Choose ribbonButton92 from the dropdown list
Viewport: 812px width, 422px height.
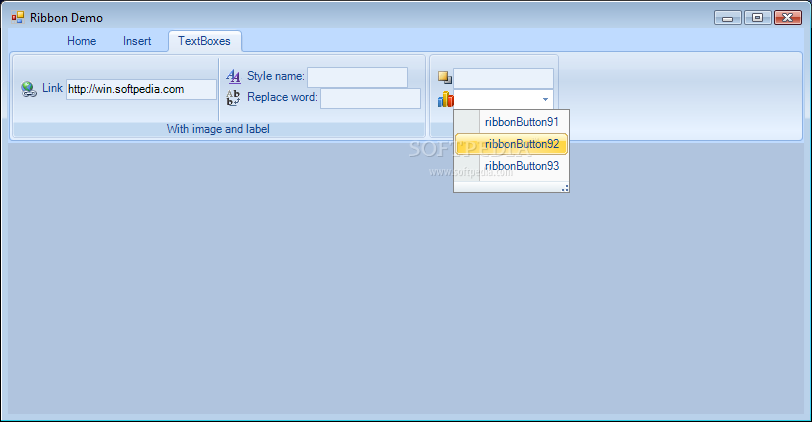[512, 144]
